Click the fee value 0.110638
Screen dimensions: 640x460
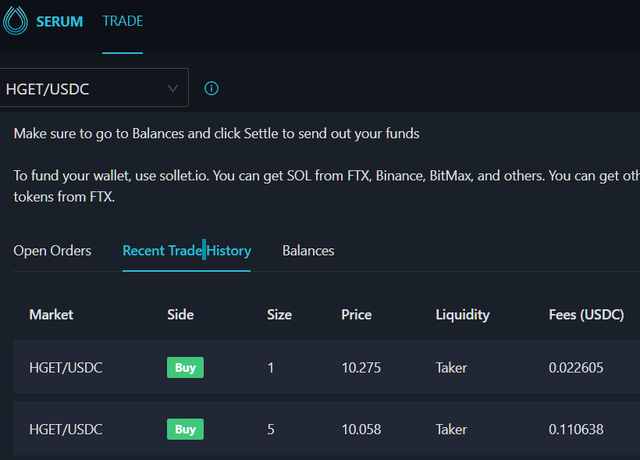[576, 429]
